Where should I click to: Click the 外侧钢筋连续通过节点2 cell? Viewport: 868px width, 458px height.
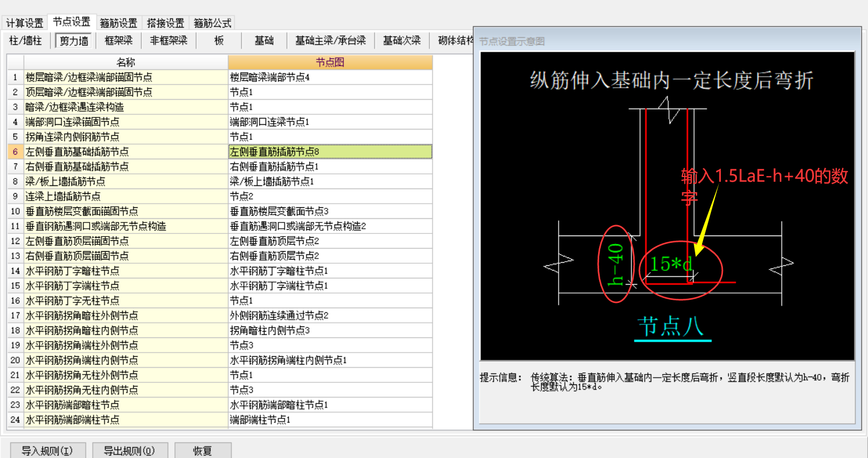pyautogui.click(x=330, y=315)
